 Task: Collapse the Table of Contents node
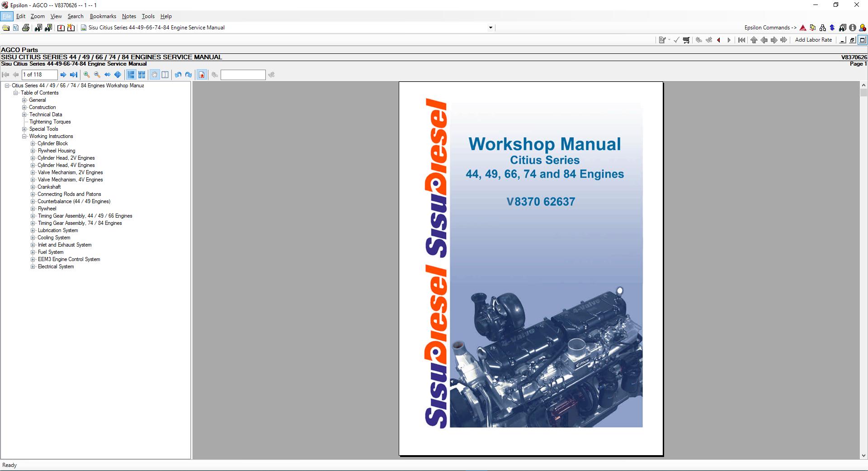point(16,93)
